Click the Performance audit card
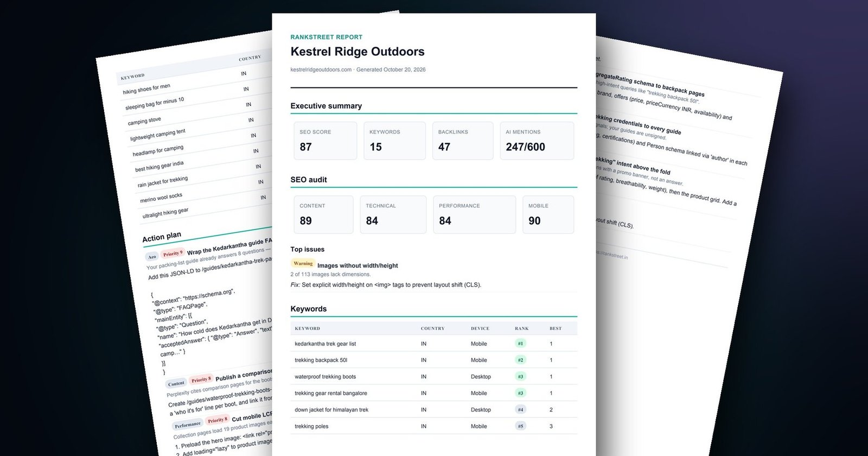 [474, 214]
